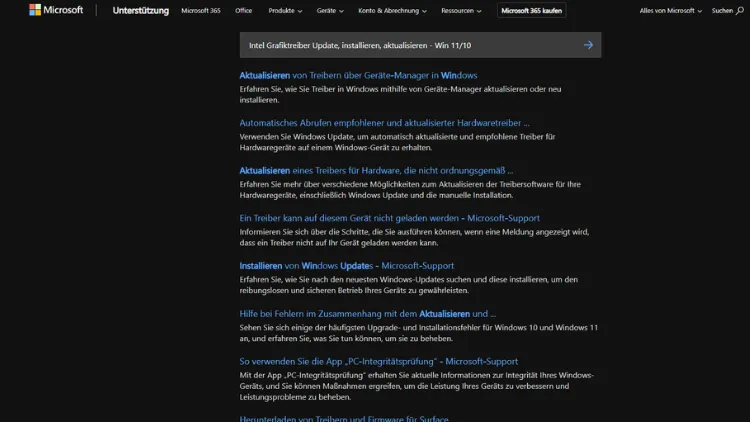Click text starting 'Erfahren Sie, wie Sie nach den neuesten'
The width and height of the screenshot is (750, 422).
409,285
